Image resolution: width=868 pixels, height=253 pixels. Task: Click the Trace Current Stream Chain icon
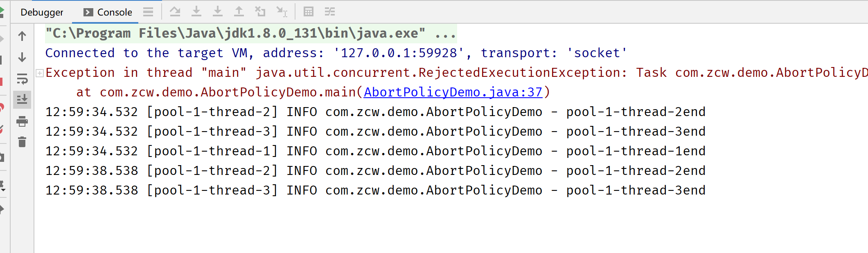pyautogui.click(x=330, y=11)
